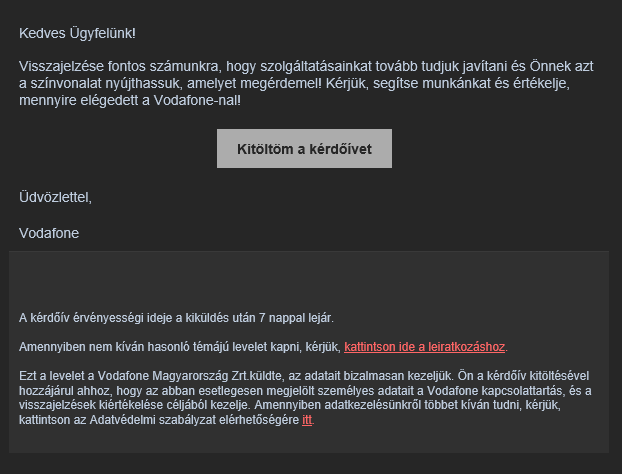Click the footer line about questionnaire validity
622x474 pixels.
pos(176,318)
